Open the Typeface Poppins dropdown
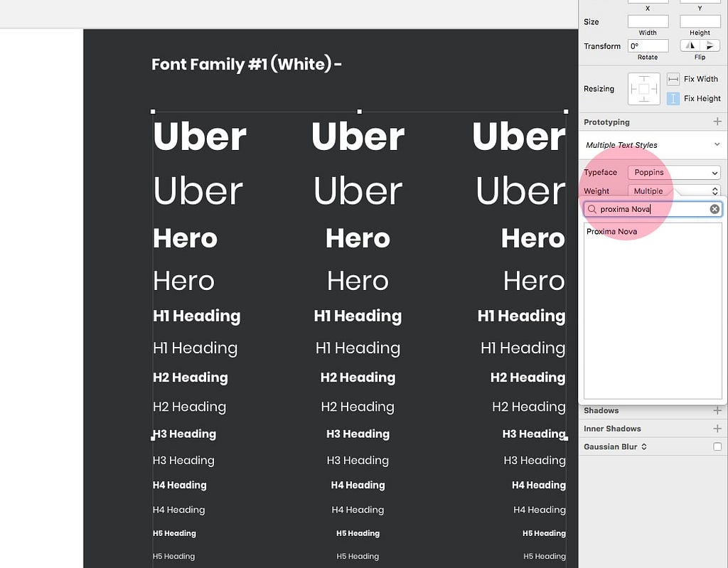The height and width of the screenshot is (568, 728). pyautogui.click(x=674, y=172)
